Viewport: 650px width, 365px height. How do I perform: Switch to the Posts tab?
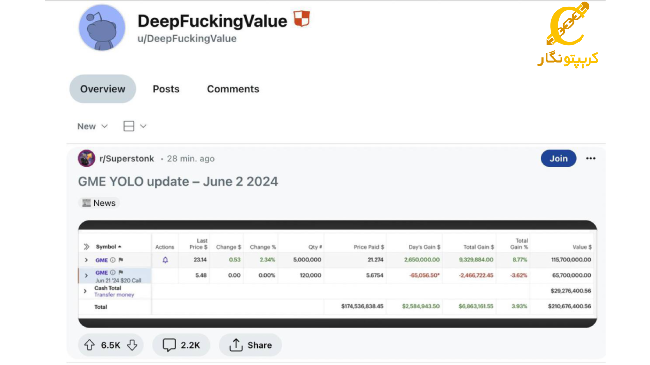point(166,89)
